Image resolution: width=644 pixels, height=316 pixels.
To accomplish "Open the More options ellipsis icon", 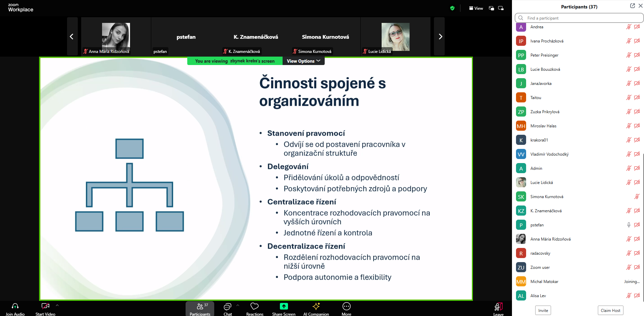I will pos(346,306).
